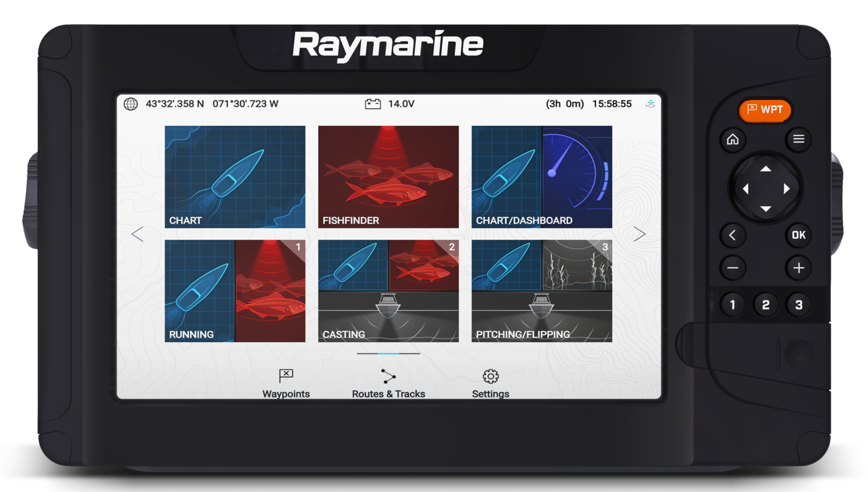Click quick-launch button 1
Screen dimensions: 868x492
[x=732, y=305]
